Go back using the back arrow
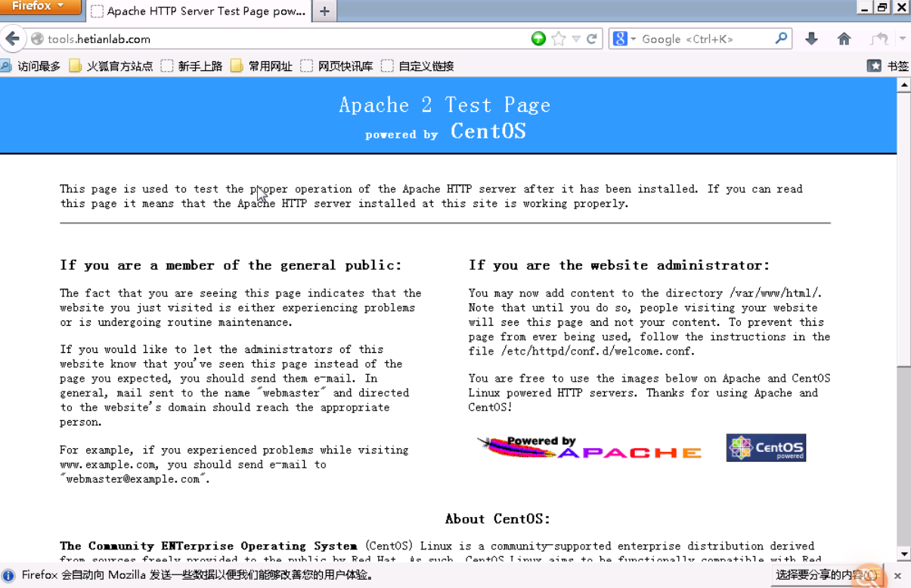 [12, 39]
